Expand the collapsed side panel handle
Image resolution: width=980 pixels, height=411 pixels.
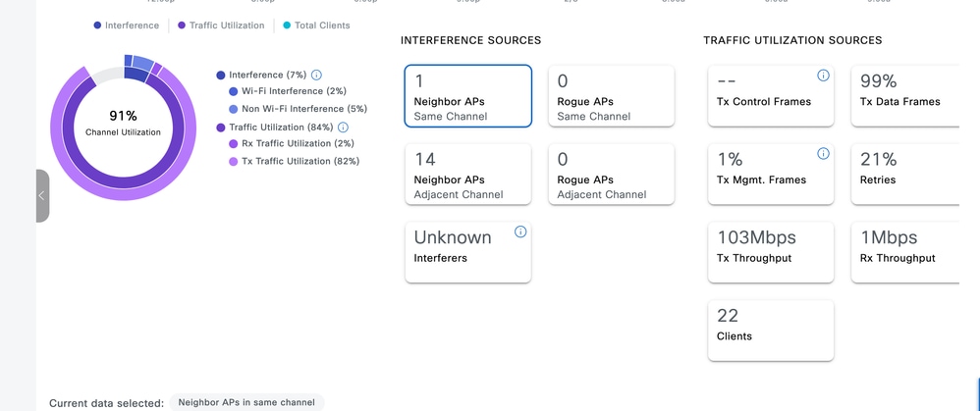click(x=42, y=195)
